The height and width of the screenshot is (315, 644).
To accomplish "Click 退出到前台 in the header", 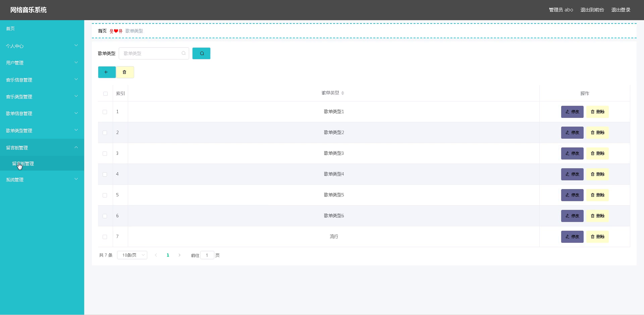I will (x=592, y=10).
